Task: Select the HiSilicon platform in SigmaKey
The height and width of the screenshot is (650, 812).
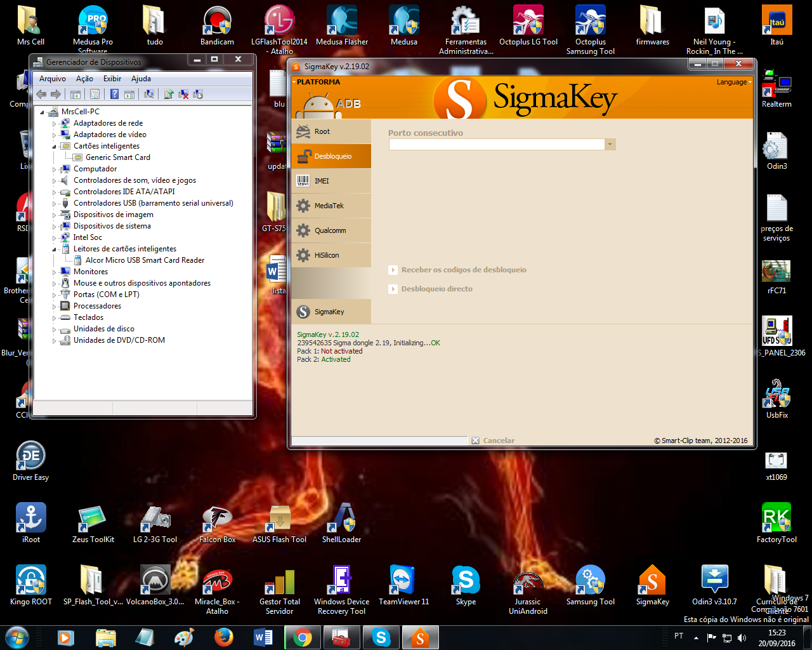Action: [x=331, y=255]
